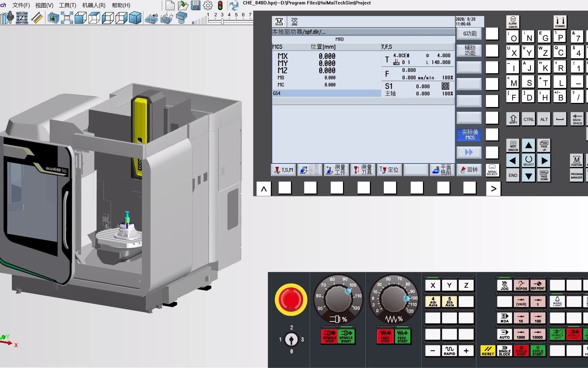Viewport: 588px width, 368px height.
Task: Toggle REF.POINT mode button
Action: tap(538, 285)
